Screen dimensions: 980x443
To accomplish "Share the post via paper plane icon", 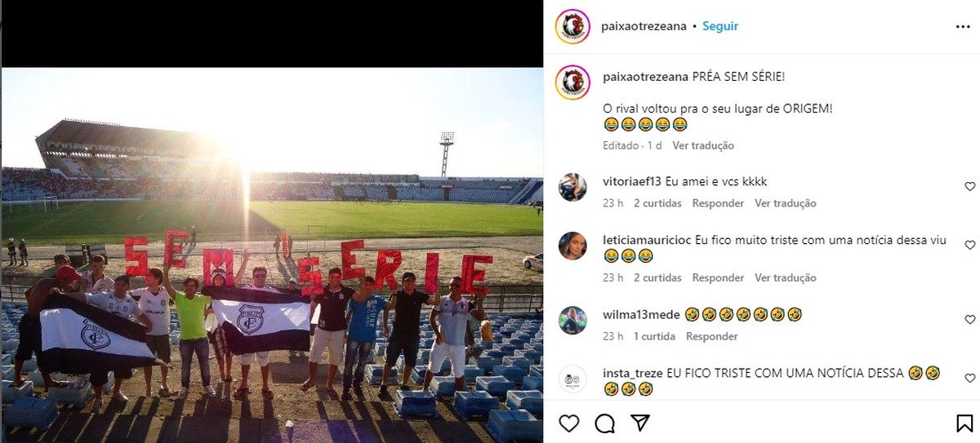I will coord(641,423).
